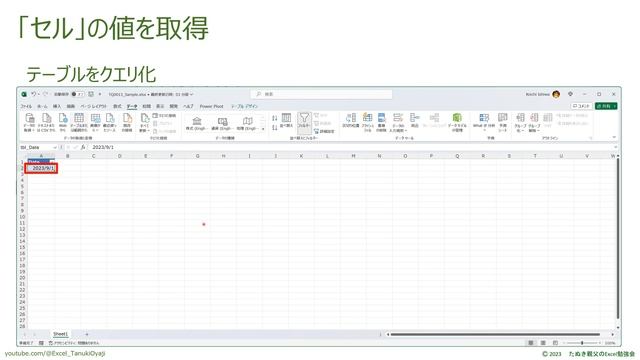Select column header G
640x360 pixels.
[x=198, y=156]
